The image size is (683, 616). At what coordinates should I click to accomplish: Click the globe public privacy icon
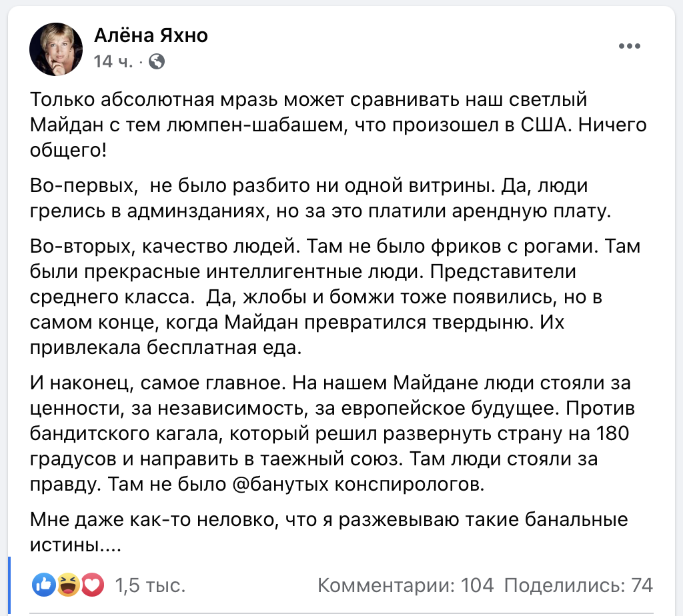pyautogui.click(x=156, y=62)
